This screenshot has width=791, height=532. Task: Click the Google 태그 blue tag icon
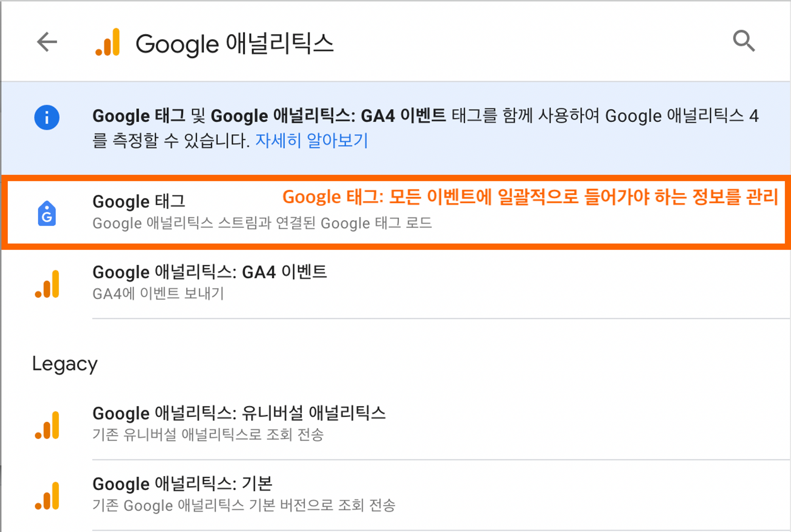tap(47, 213)
